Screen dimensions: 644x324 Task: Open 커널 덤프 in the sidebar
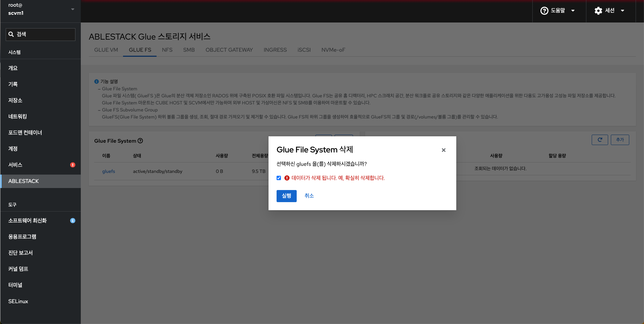tap(41, 269)
